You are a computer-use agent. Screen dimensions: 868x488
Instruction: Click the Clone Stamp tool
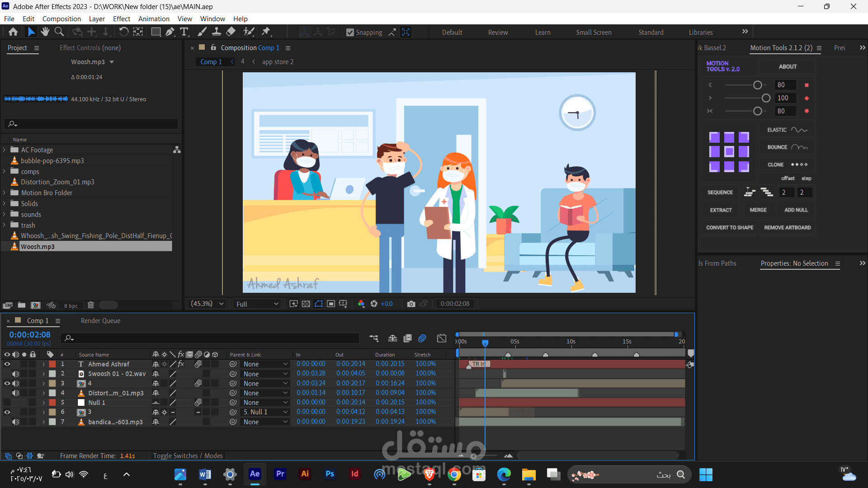click(217, 32)
